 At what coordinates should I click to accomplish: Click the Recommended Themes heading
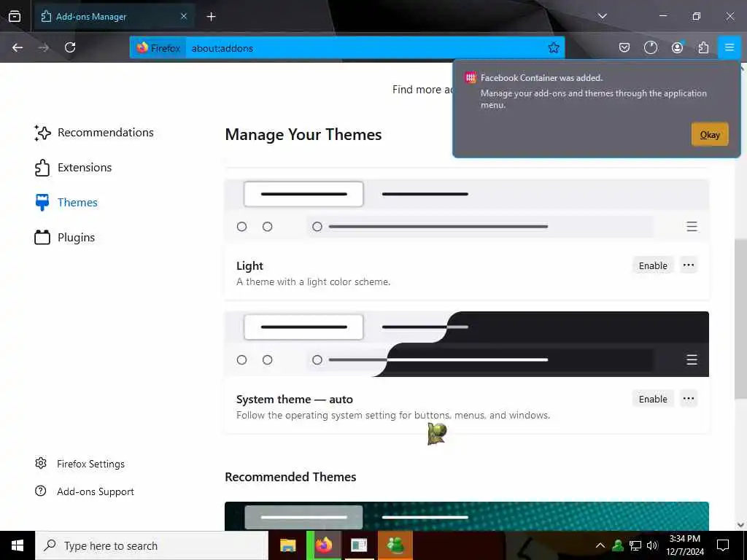[x=290, y=477]
